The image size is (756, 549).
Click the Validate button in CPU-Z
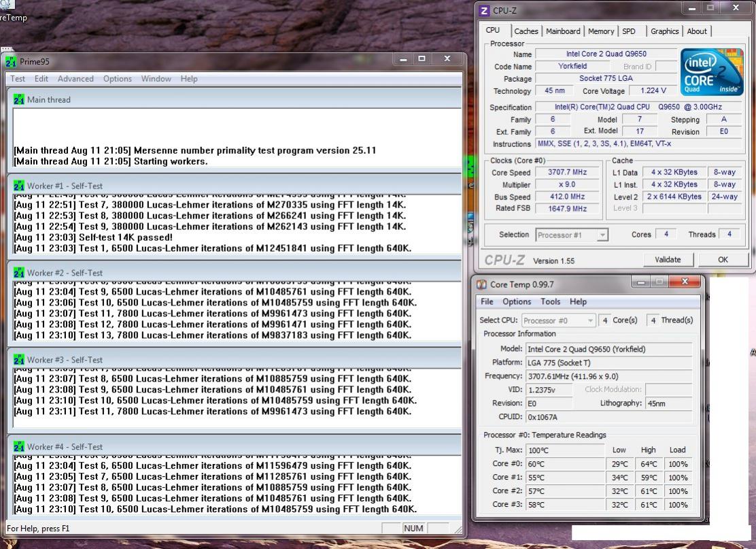(x=668, y=260)
